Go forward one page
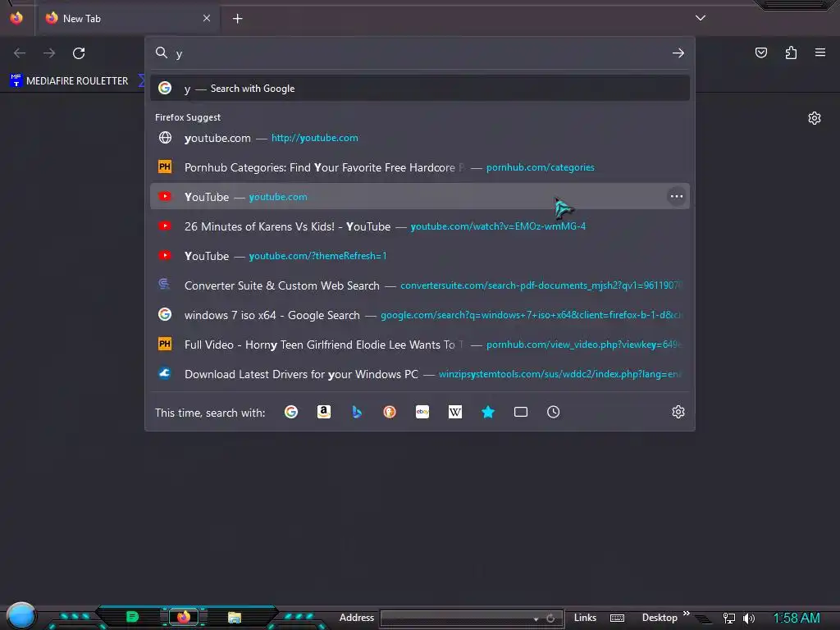 click(49, 53)
